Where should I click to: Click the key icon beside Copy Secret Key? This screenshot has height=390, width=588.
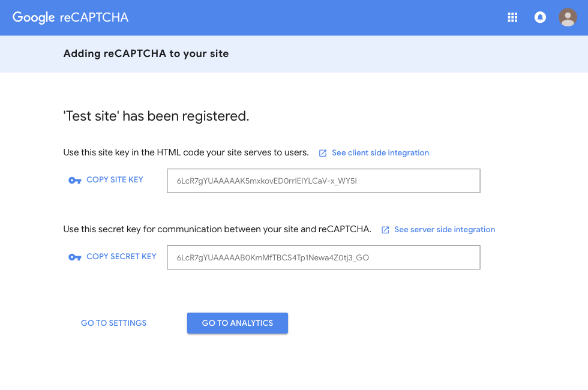74,257
